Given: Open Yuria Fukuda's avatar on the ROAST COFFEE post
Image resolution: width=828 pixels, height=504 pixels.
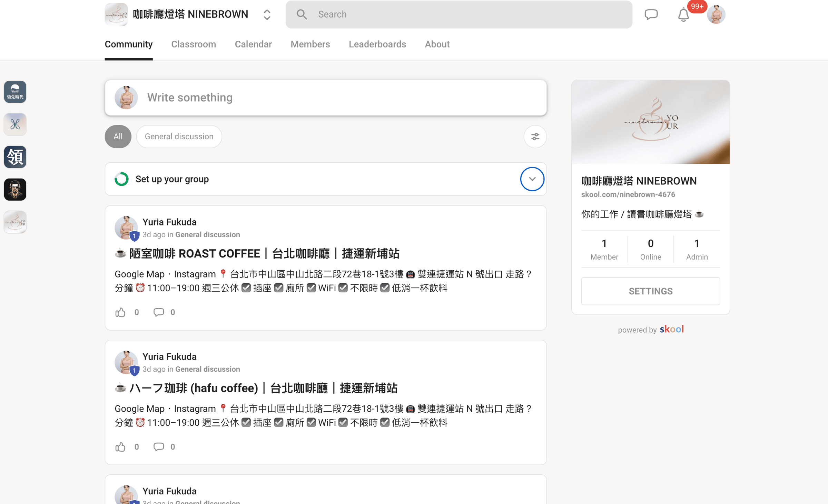Looking at the screenshot, I should point(126,228).
